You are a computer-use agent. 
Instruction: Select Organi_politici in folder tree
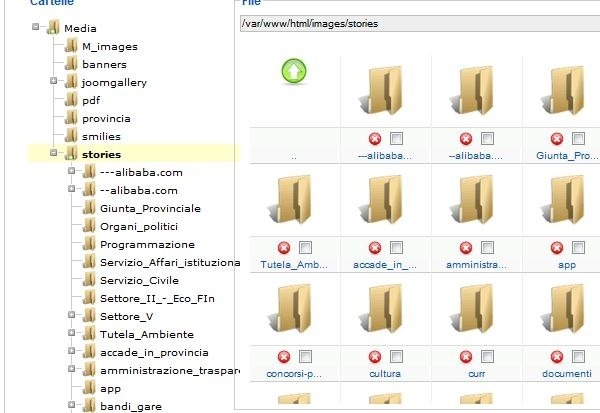(139, 226)
